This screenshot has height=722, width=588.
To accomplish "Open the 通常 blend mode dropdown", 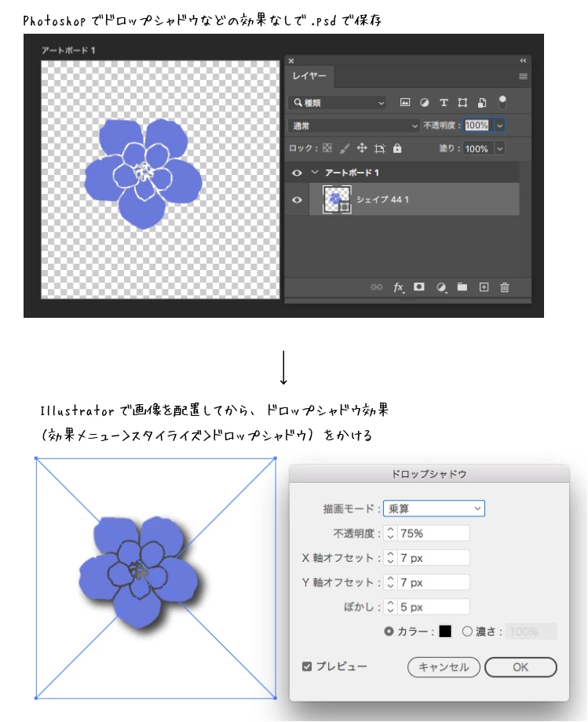I will click(353, 126).
